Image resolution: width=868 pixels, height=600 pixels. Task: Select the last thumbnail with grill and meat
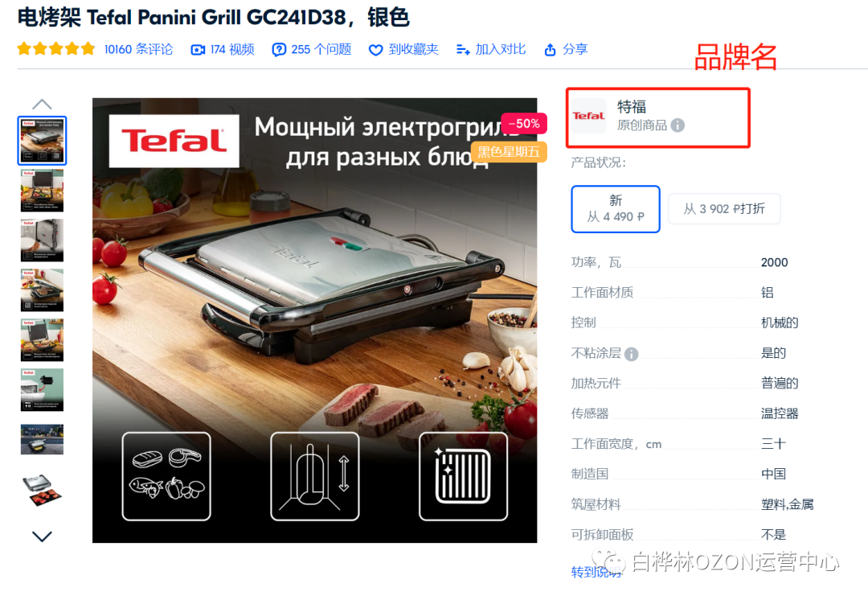tap(42, 490)
